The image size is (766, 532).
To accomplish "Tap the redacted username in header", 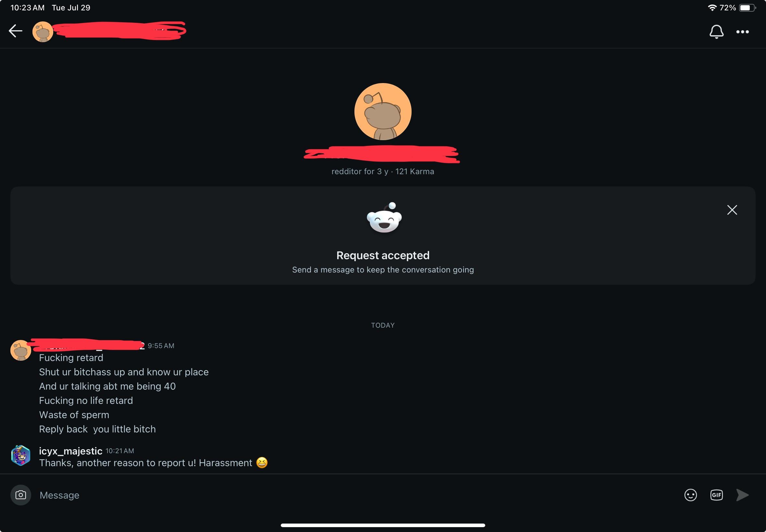I will point(120,31).
